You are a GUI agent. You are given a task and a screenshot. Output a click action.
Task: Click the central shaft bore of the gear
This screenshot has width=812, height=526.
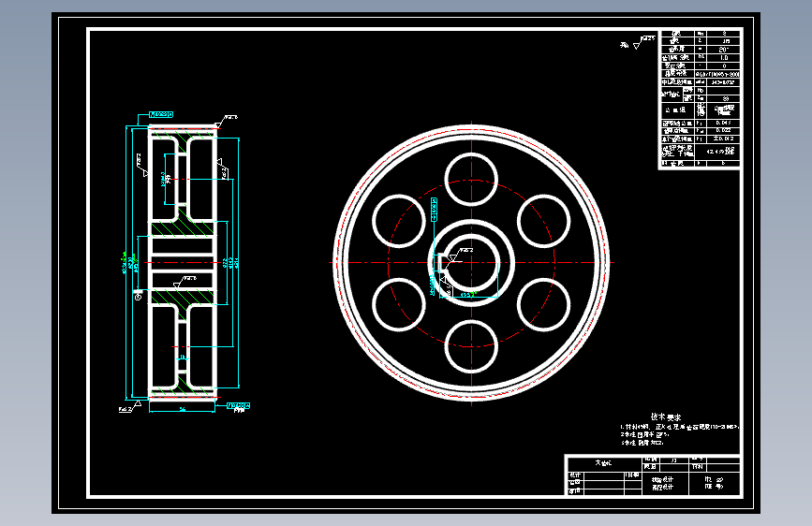click(x=472, y=263)
